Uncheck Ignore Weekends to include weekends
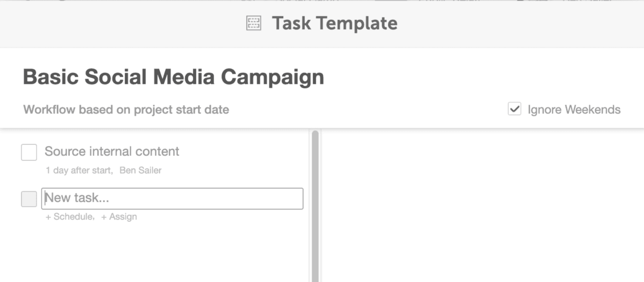Image resolution: width=644 pixels, height=282 pixels. tap(515, 109)
